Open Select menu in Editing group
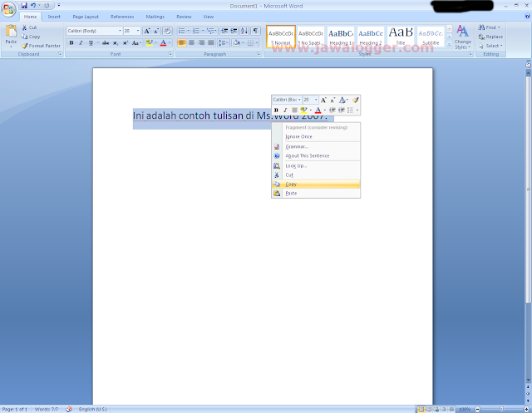532x413 pixels. (x=491, y=46)
